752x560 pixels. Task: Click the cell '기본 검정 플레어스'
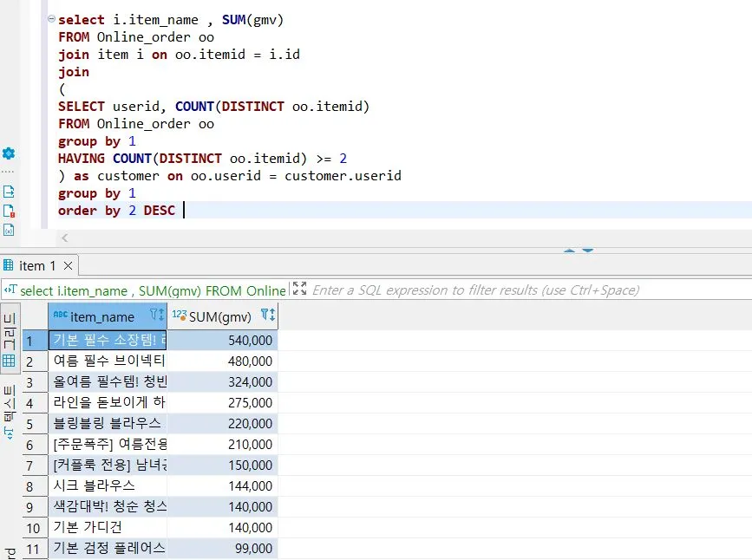108,548
